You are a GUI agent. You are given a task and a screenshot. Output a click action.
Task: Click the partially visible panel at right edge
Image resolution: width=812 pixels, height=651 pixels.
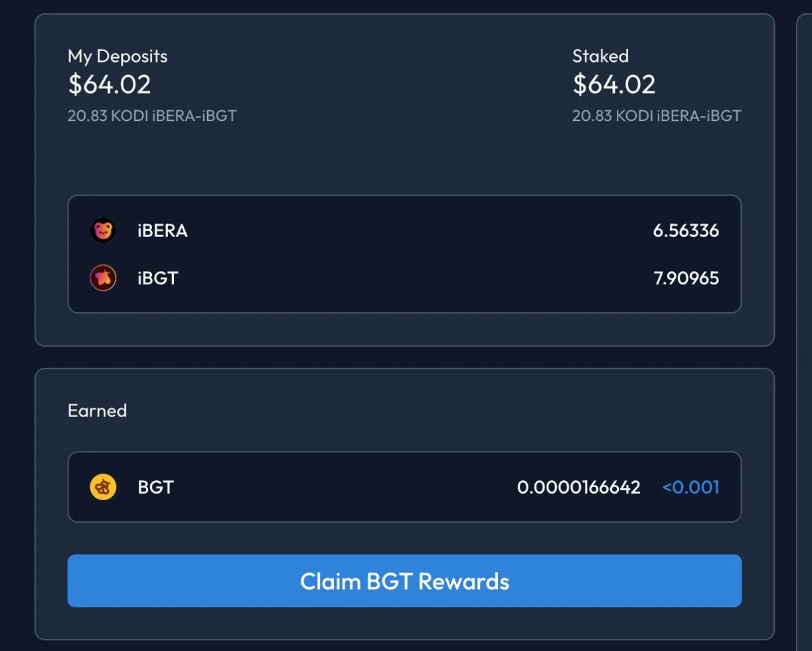804,332
